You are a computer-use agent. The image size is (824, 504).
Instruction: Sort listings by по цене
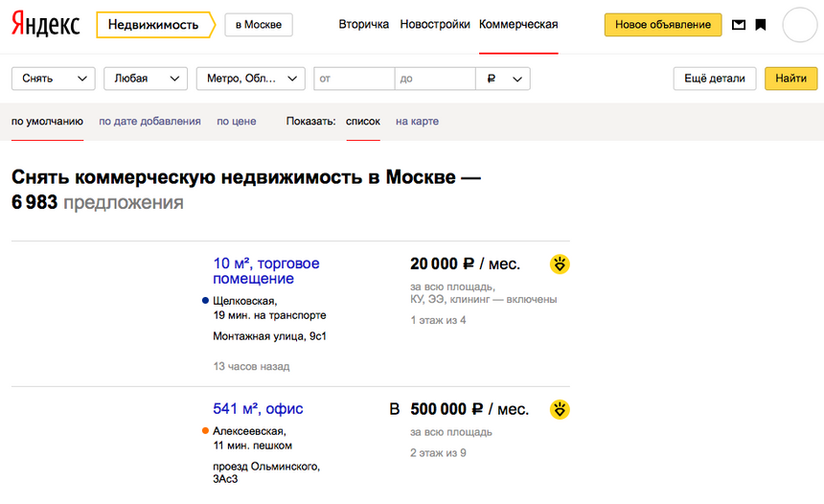pyautogui.click(x=236, y=122)
